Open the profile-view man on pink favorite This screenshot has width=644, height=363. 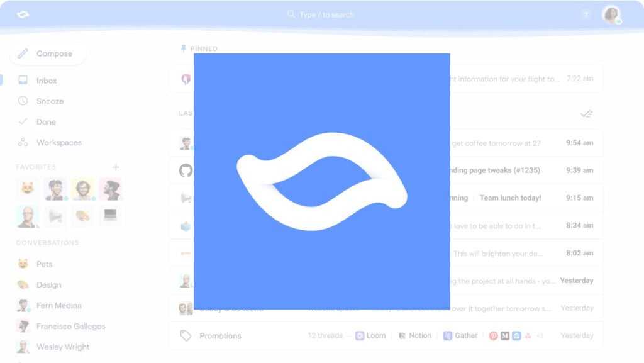click(x=110, y=189)
